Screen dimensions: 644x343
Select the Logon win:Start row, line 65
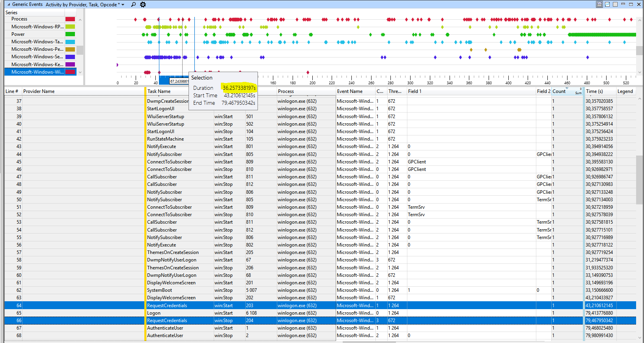(154, 313)
